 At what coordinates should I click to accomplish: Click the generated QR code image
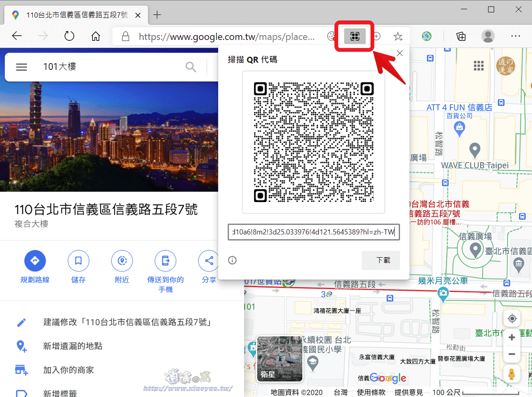click(313, 142)
